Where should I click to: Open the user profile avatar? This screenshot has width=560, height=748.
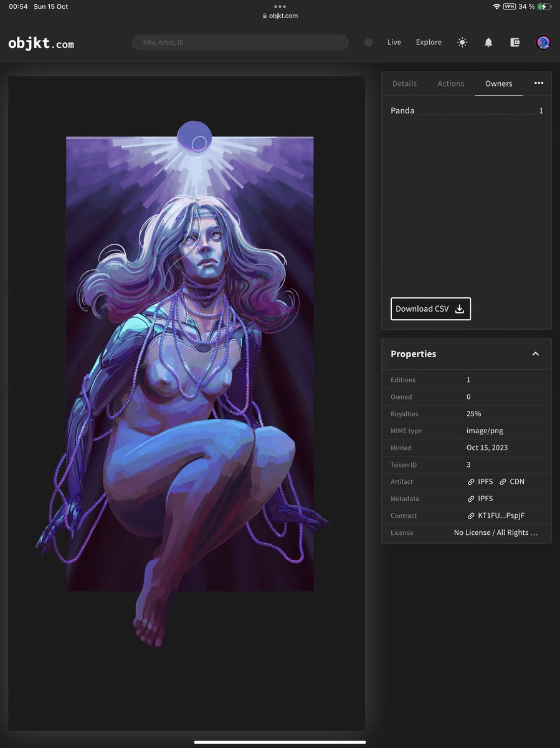[544, 42]
